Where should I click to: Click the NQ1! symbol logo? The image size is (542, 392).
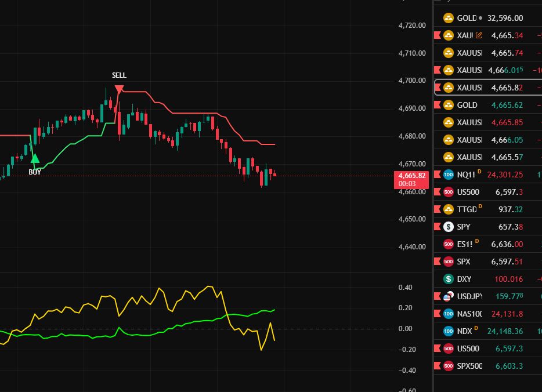click(448, 175)
